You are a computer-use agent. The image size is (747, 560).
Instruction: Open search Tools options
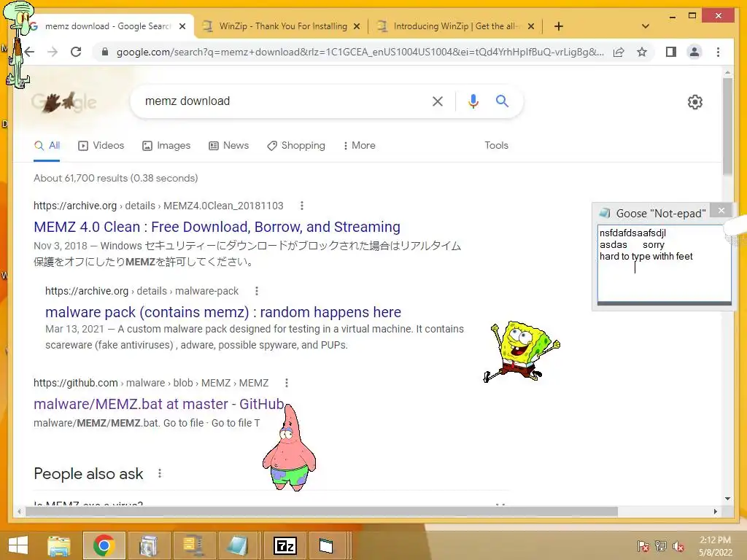tap(496, 145)
